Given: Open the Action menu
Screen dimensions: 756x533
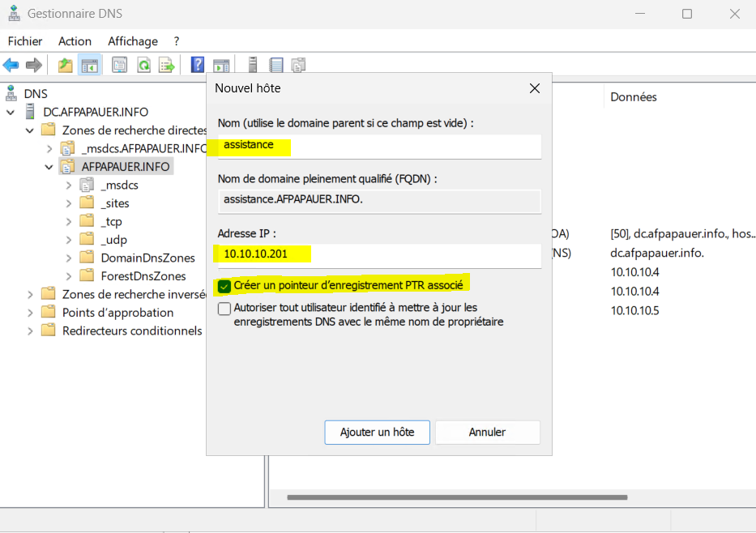Looking at the screenshot, I should [75, 41].
